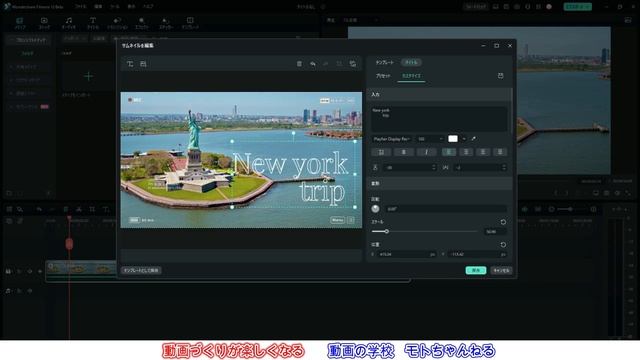Click the text input box containing New york trip
Screen dimensions: 640x360
[x=439, y=119]
